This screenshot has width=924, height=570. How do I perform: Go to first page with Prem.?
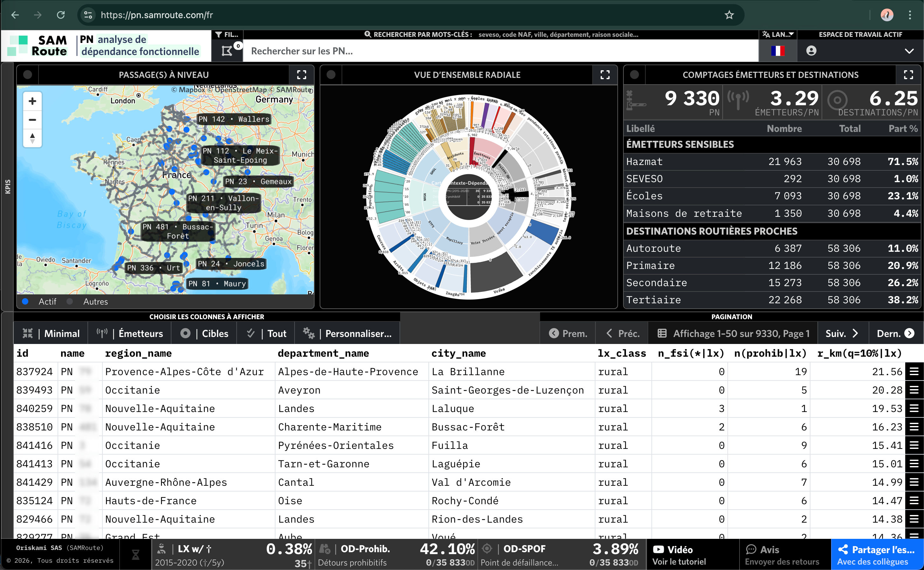(568, 333)
